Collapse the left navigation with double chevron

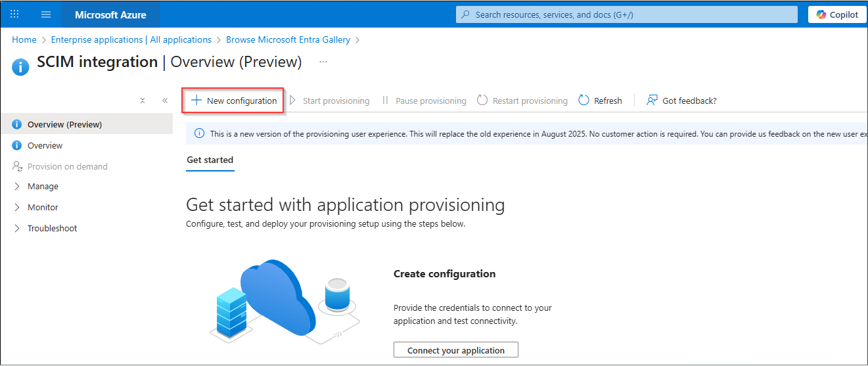pos(165,101)
